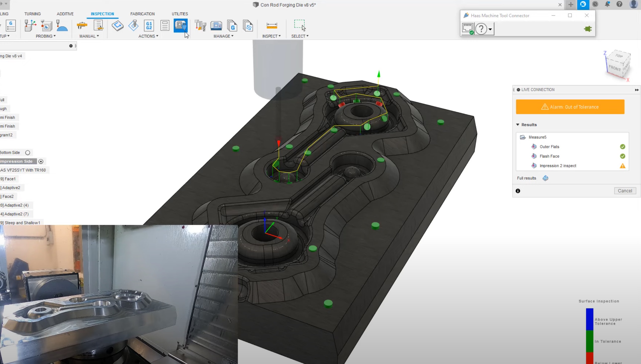
Task: Select the Measure ruler icon
Action: (271, 26)
